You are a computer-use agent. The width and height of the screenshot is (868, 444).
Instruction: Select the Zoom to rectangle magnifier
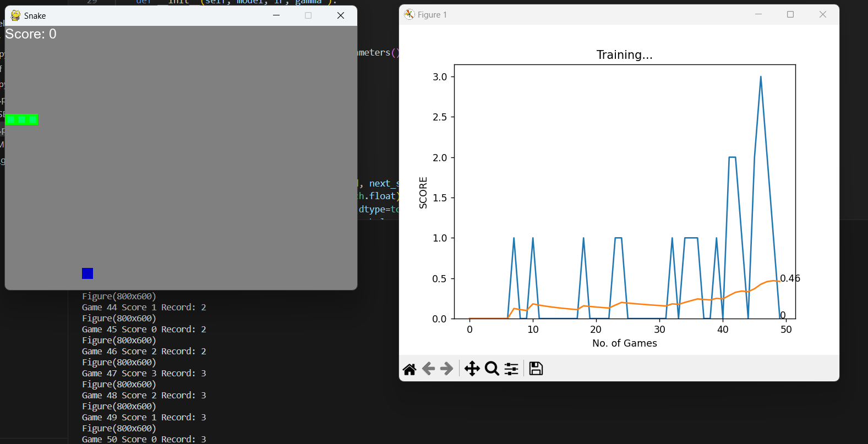(492, 369)
